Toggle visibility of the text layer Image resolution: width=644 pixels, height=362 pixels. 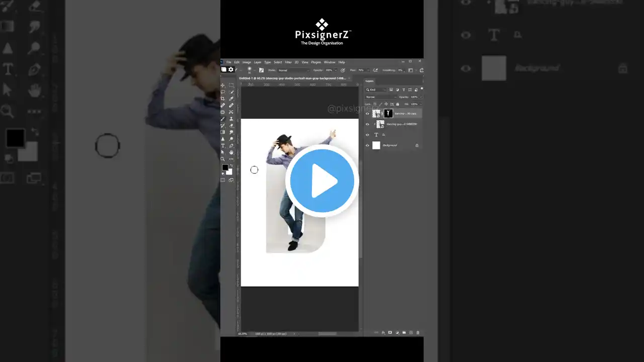click(x=367, y=135)
